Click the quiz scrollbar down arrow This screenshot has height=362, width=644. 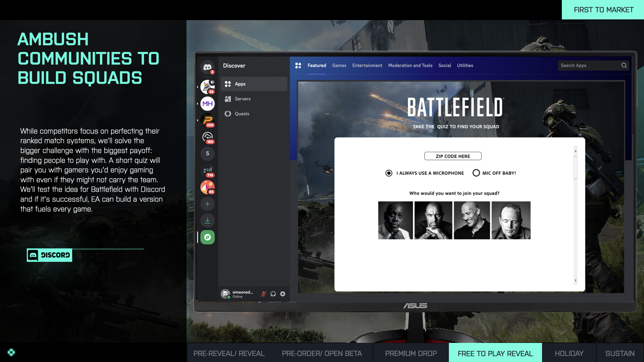tap(576, 281)
